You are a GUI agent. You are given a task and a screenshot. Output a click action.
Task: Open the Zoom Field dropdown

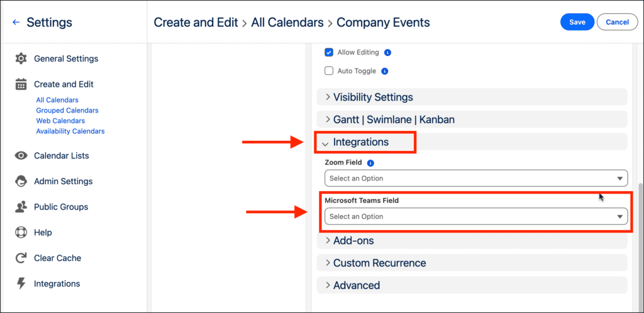[x=476, y=178]
